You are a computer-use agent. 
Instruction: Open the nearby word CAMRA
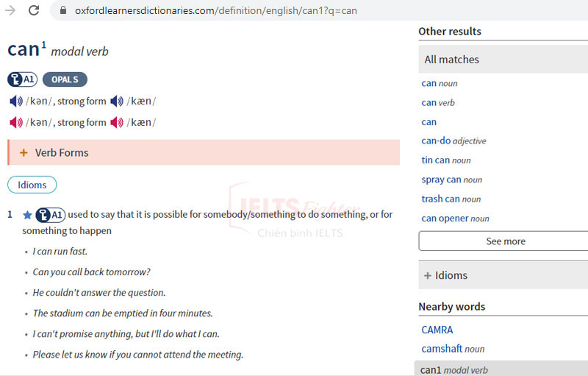tap(437, 330)
